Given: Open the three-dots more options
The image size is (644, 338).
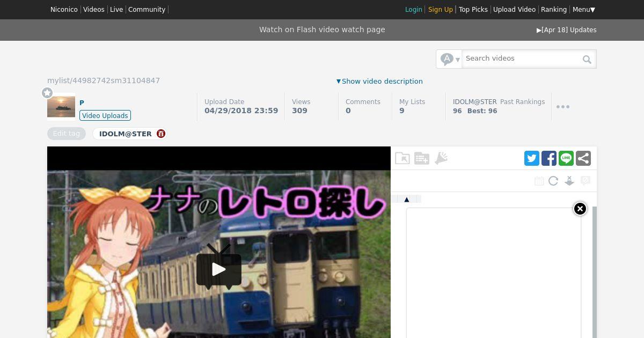Looking at the screenshot, I should tap(563, 107).
